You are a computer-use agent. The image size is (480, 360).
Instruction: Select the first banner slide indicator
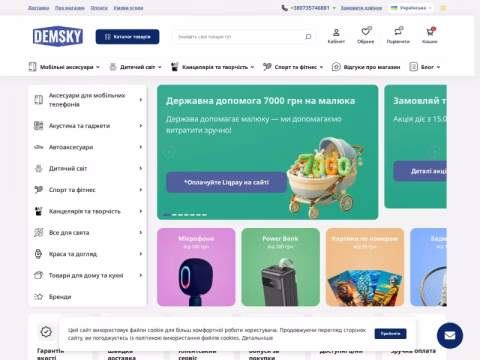(167, 215)
